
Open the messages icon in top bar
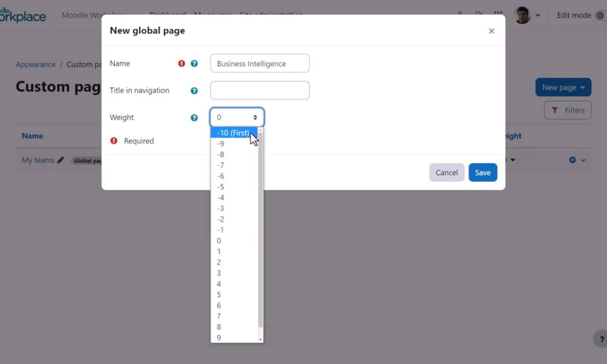pos(479,15)
